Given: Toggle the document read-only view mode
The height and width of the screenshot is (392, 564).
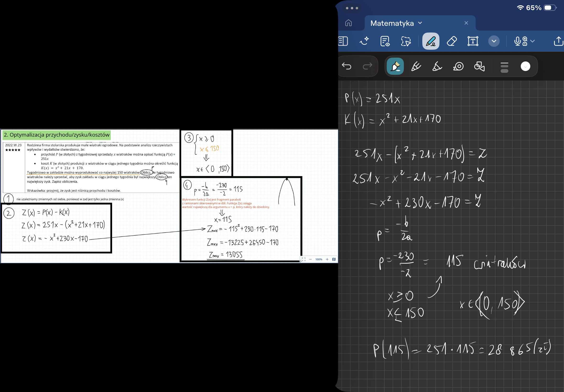Looking at the screenshot, I should pos(385,41).
